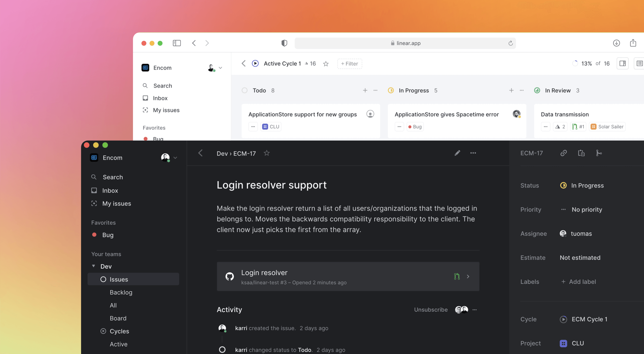Open the Active cycle item in sidebar
Image resolution: width=644 pixels, height=354 pixels.
pyautogui.click(x=119, y=344)
